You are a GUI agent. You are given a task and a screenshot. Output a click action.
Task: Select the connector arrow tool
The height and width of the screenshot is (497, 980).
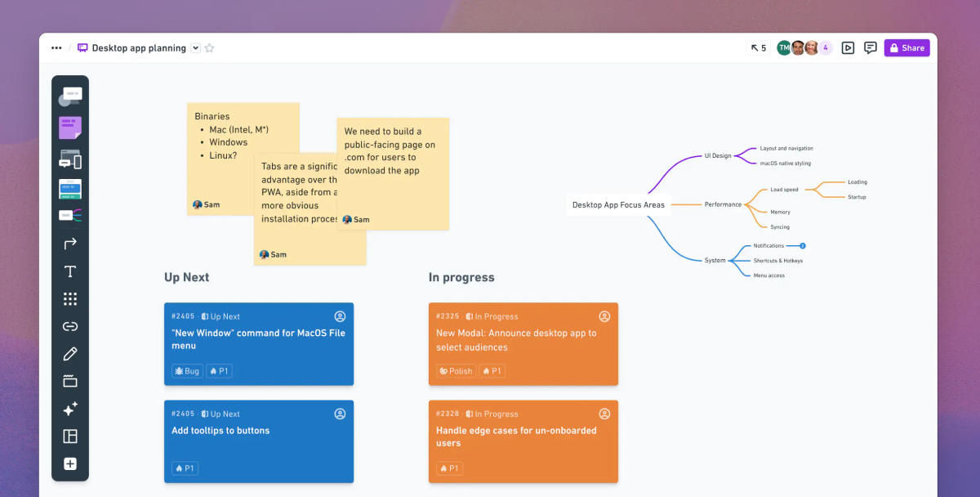(70, 244)
